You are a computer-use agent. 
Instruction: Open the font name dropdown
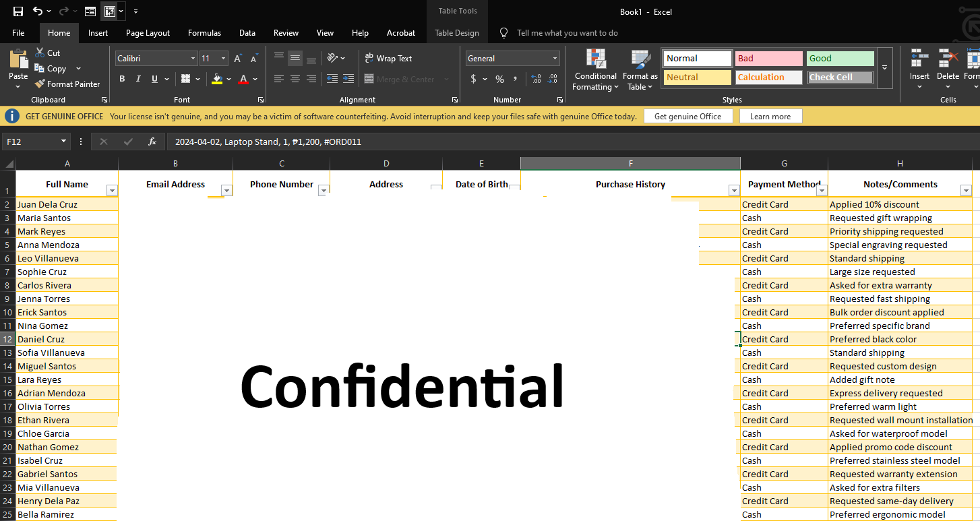[193, 59]
